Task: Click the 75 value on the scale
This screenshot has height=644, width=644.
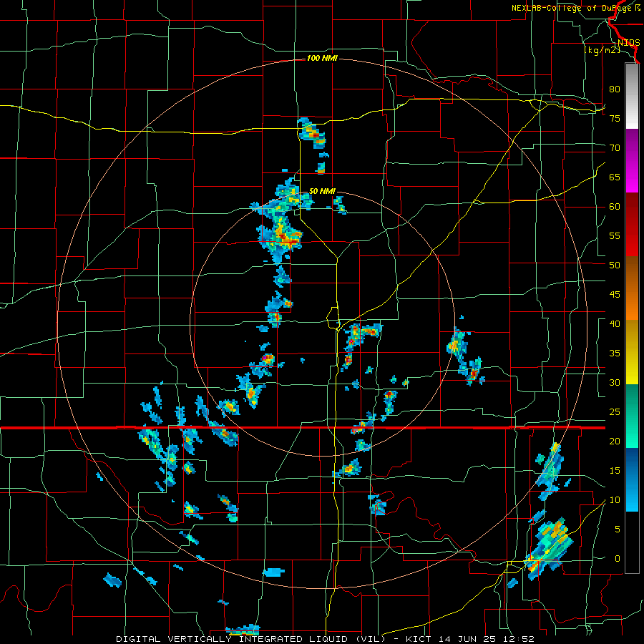Action: 615,119
